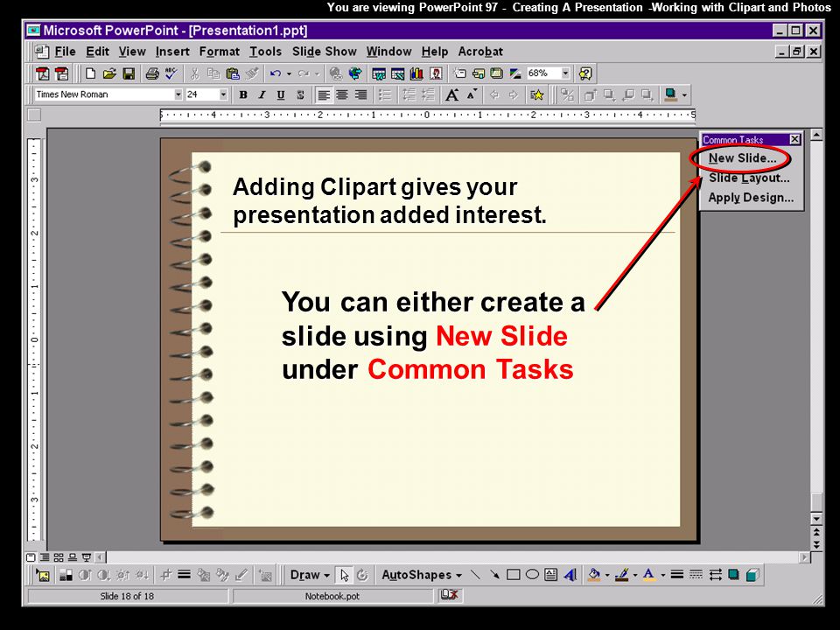Set center text alignment
The width and height of the screenshot is (840, 630).
pyautogui.click(x=342, y=94)
